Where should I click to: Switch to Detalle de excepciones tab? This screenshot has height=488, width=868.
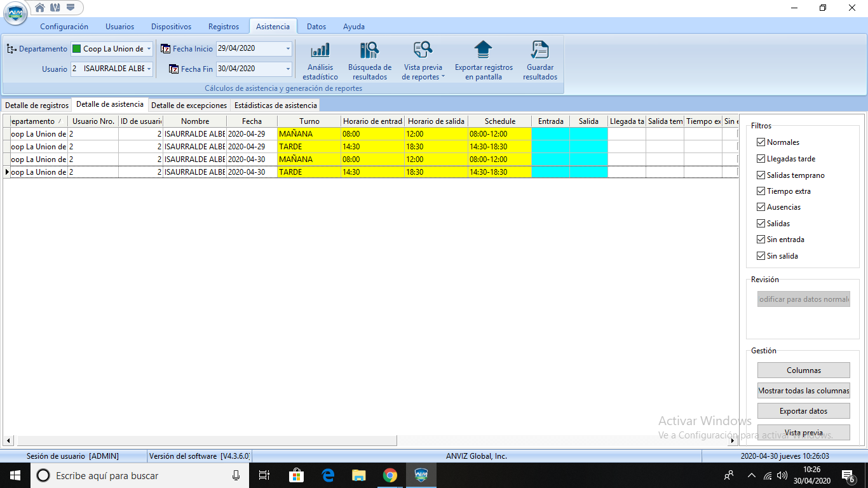coord(189,105)
